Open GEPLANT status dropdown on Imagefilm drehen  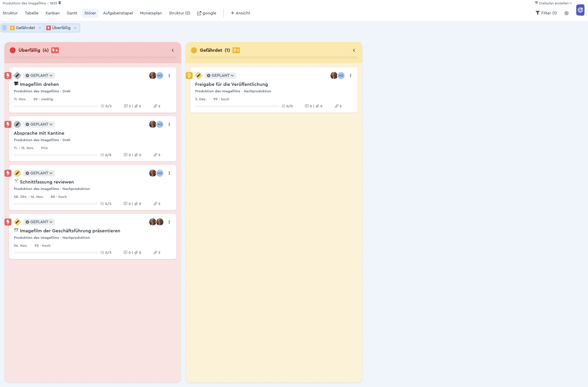tap(39, 76)
